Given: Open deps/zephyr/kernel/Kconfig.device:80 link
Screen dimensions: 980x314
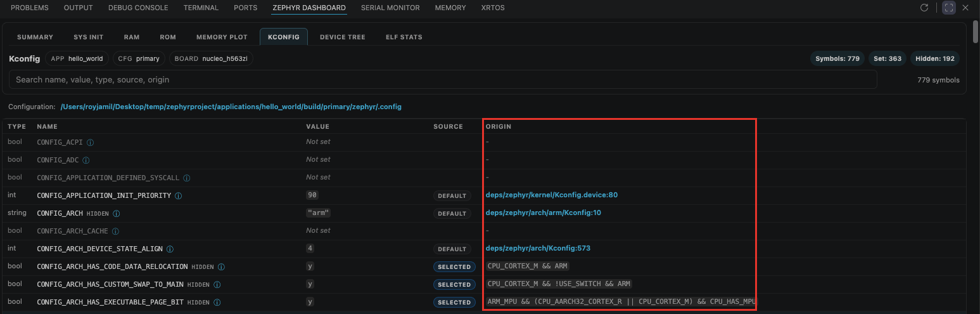Looking at the screenshot, I should click(552, 195).
